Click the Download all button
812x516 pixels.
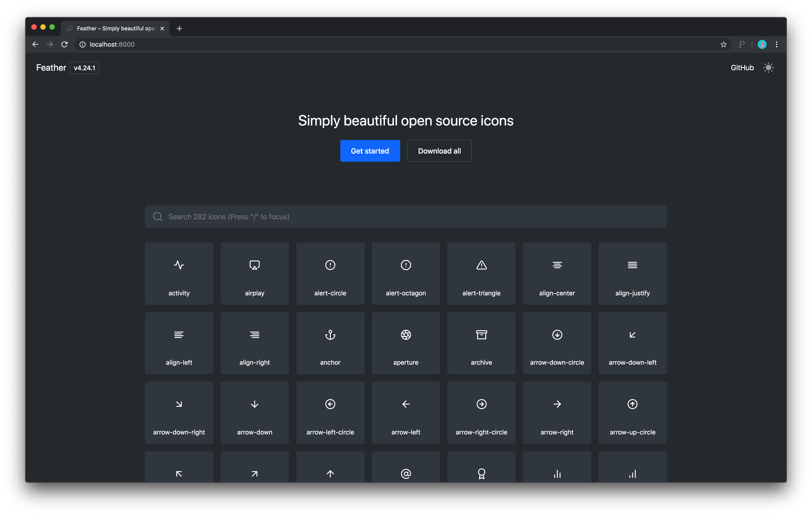coord(439,151)
